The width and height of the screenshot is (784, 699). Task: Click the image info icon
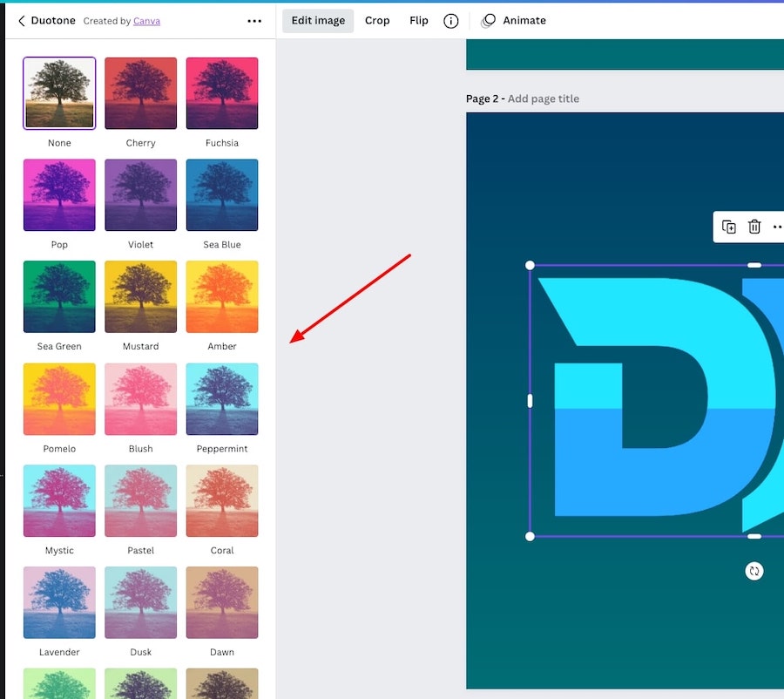[450, 21]
